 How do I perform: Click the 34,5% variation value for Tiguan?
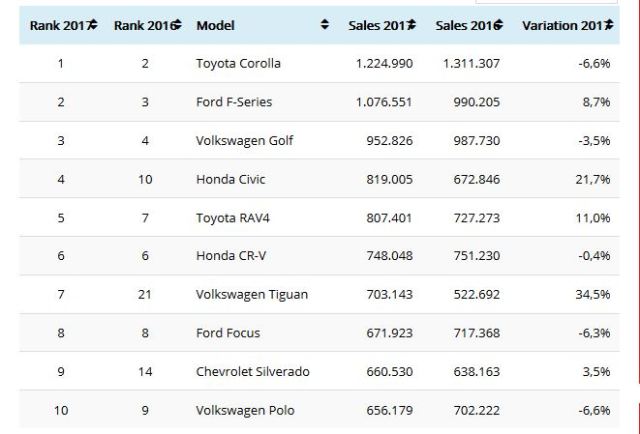tap(593, 295)
